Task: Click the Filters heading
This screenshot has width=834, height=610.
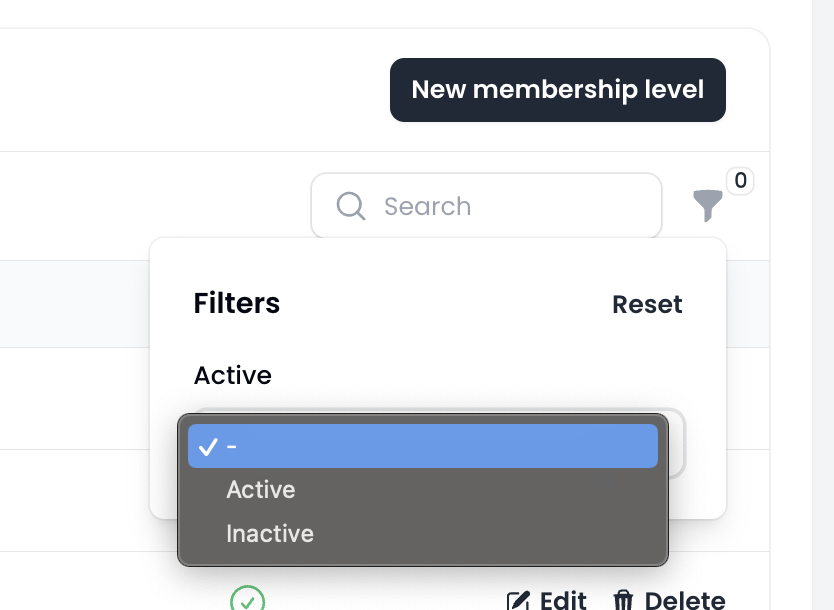Action: pos(237,304)
